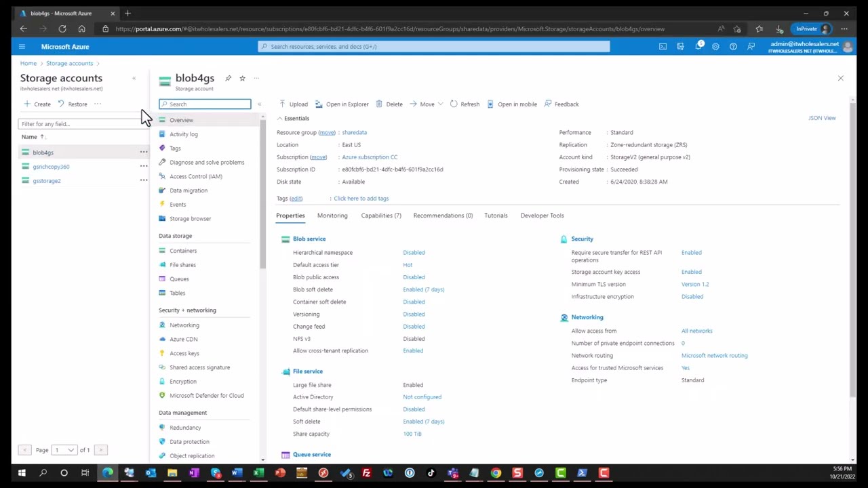
Task: Open the page number dropdown
Action: pos(64,450)
